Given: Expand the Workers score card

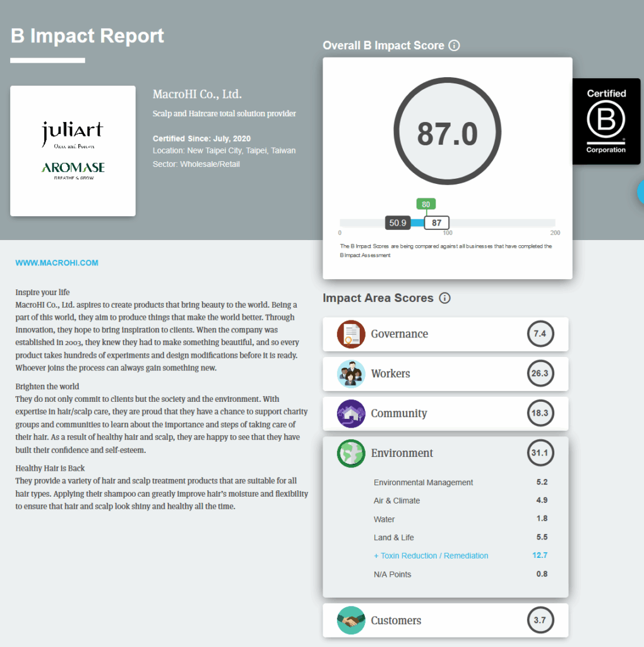Looking at the screenshot, I should [x=445, y=374].
